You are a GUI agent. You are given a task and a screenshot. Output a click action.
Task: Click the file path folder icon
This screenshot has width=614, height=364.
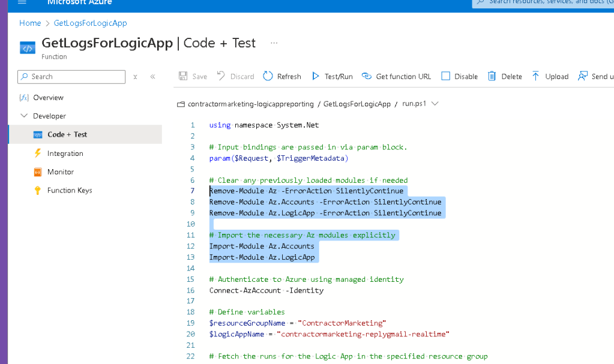tap(181, 104)
